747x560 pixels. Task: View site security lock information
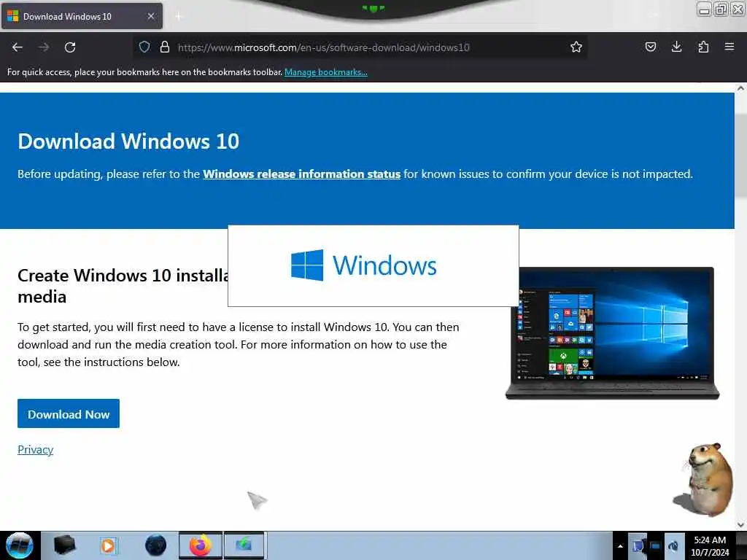coord(164,47)
